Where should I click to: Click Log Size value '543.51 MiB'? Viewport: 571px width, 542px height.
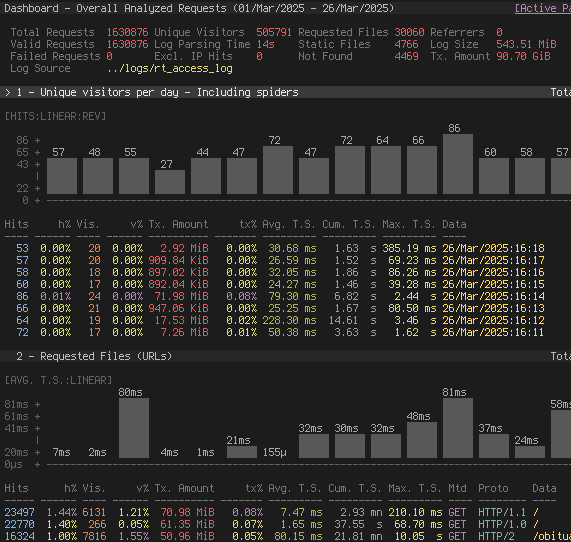coord(526,44)
